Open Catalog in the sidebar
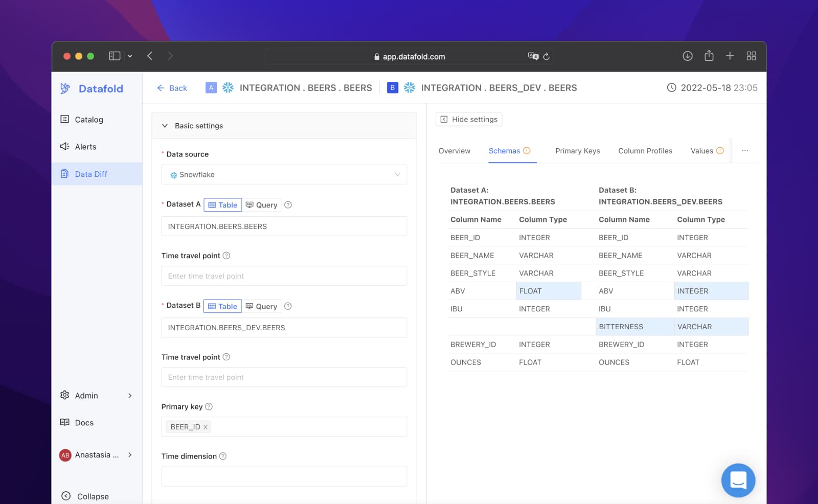Viewport: 818px width, 504px height. click(82, 120)
